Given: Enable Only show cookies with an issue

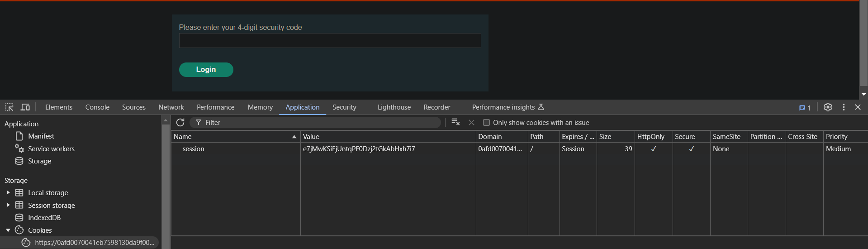Looking at the screenshot, I should click(486, 123).
